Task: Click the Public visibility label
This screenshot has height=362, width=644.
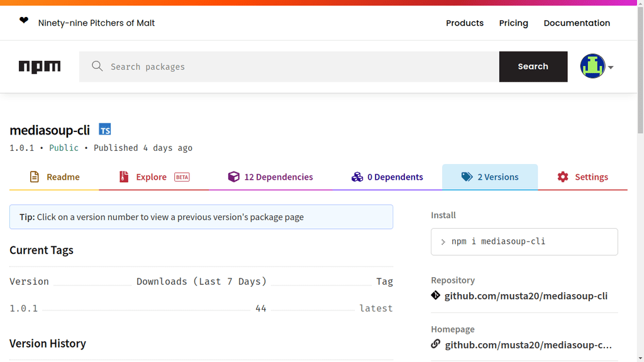Action: pos(64,148)
